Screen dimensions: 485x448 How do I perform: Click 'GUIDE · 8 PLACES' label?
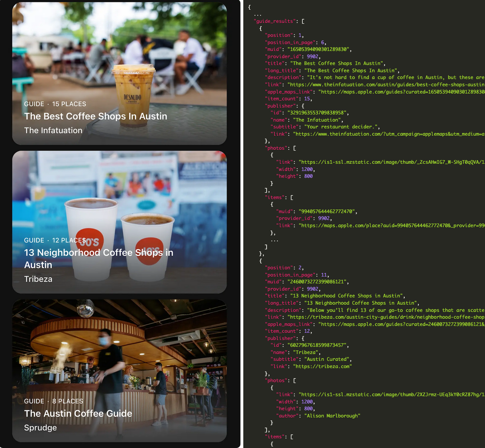tap(53, 401)
